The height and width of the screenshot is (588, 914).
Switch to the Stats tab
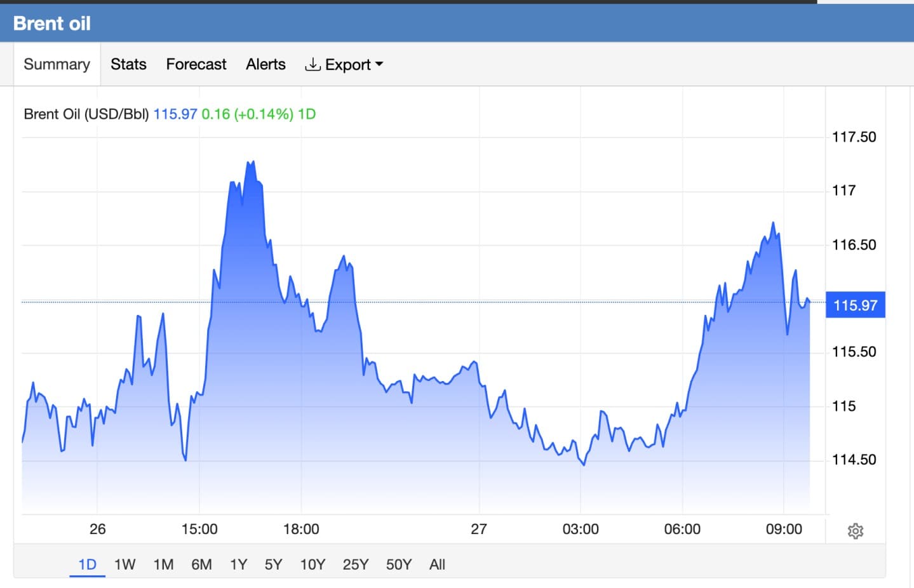click(x=128, y=64)
